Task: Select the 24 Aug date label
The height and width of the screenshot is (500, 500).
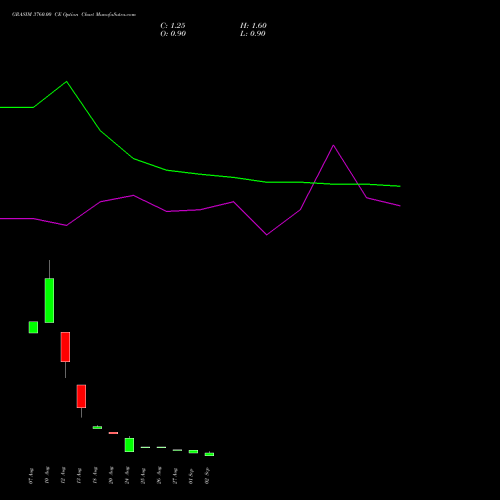Action: pyautogui.click(x=127, y=475)
